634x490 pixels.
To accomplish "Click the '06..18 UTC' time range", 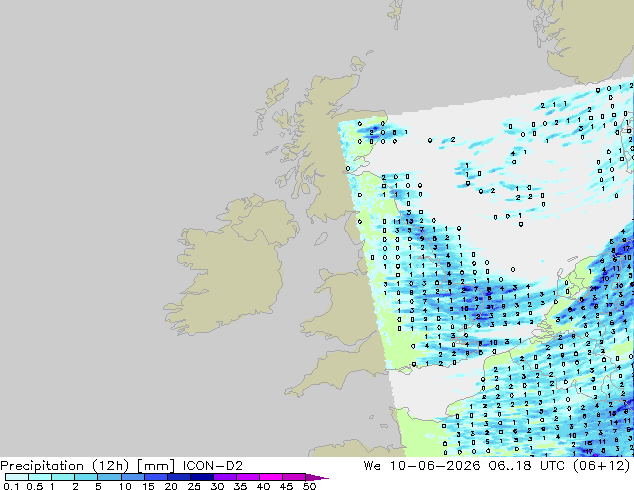I will click(x=528, y=466).
